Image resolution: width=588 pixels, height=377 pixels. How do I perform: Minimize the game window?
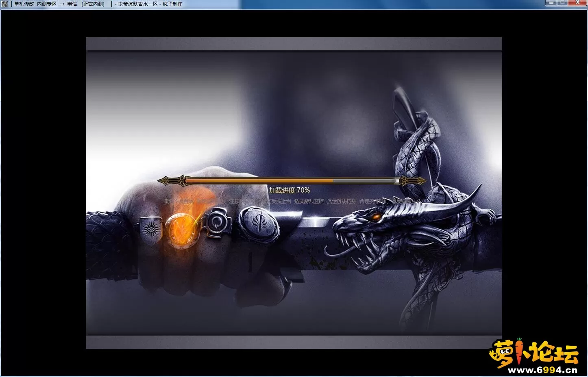551,3
